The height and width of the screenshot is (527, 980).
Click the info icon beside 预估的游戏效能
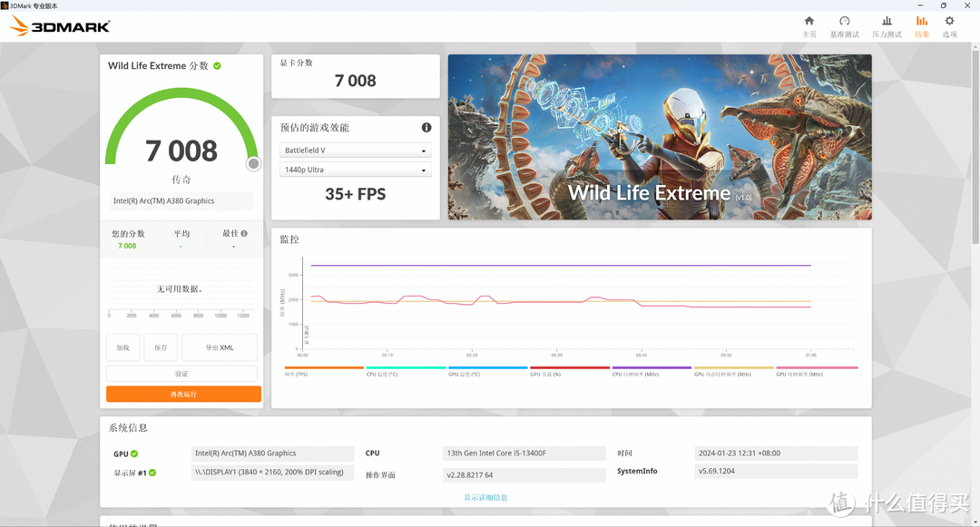[426, 127]
